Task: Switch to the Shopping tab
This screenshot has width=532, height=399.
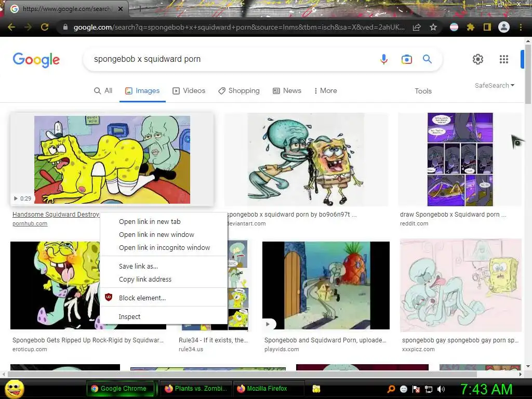Action: [239, 90]
